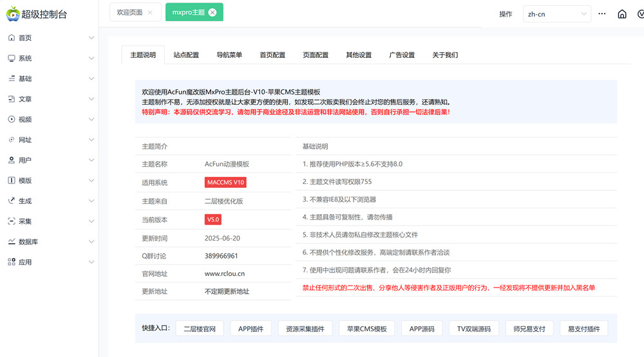Switch to the 站点配置 tab

(x=186, y=55)
